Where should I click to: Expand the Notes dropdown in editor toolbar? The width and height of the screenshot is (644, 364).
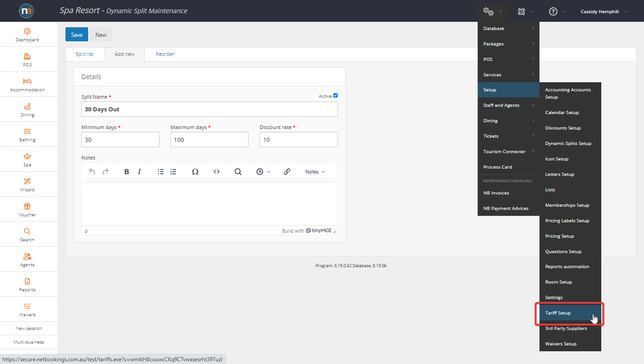(x=315, y=172)
